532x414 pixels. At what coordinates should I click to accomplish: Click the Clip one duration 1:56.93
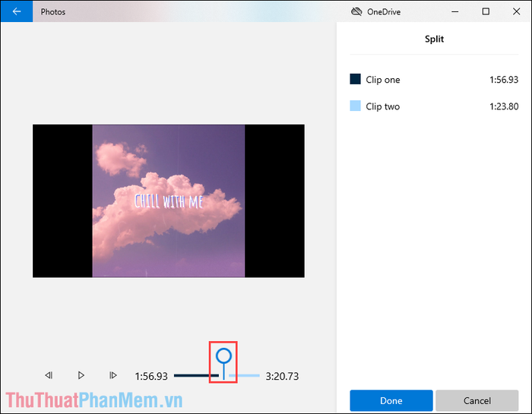pyautogui.click(x=504, y=80)
